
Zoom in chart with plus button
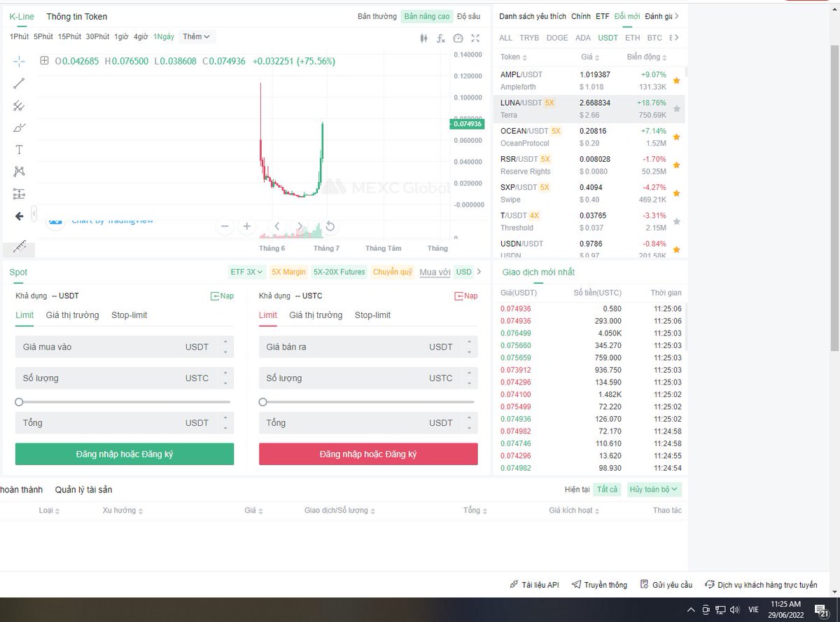(246, 226)
